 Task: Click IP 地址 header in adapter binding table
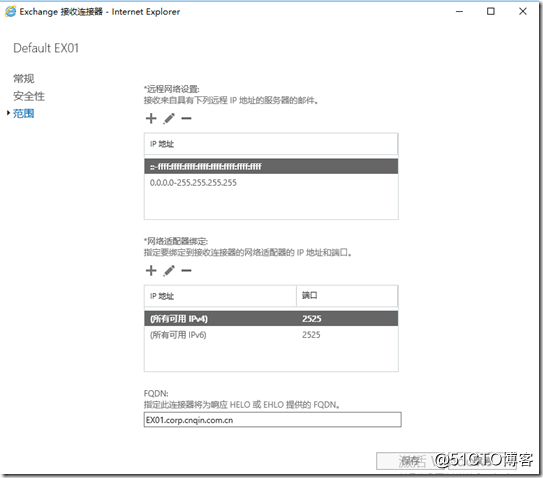coord(220,296)
